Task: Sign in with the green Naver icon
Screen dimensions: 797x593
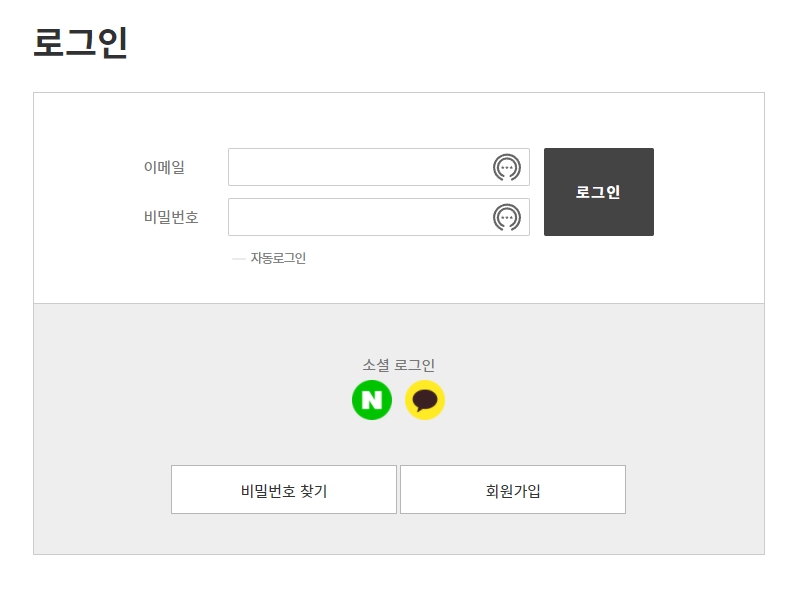Action: (x=372, y=400)
